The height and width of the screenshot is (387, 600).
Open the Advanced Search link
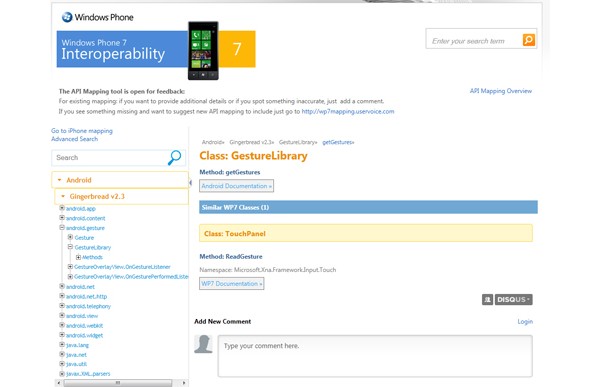[75, 139]
